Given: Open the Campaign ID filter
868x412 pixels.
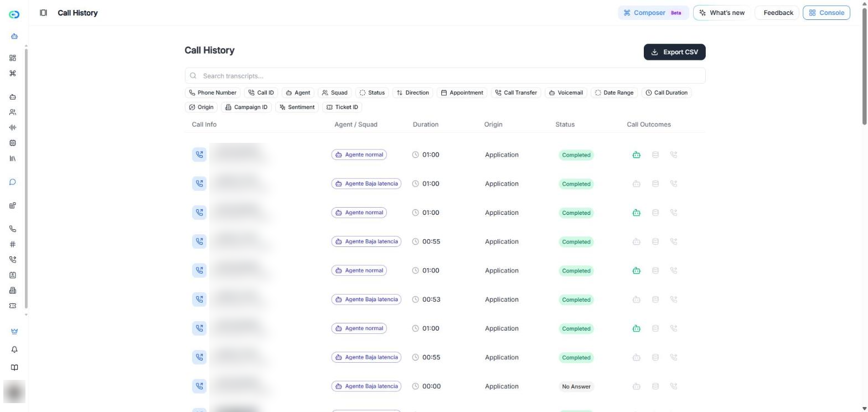Looking at the screenshot, I should 246,107.
